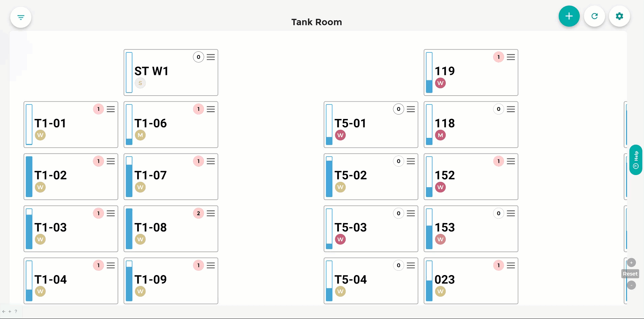Zoom out with the minus circle
The height and width of the screenshot is (319, 644).
631,285
